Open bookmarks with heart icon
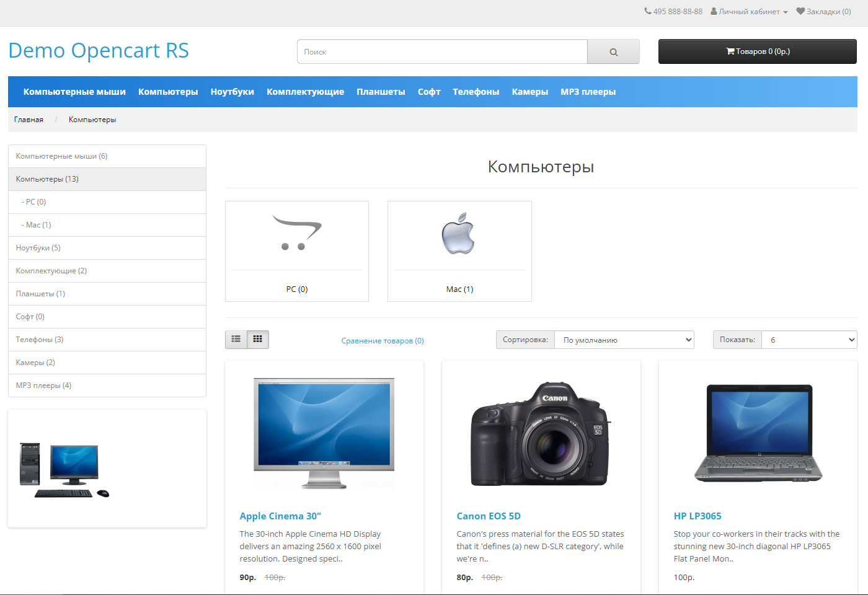 click(823, 11)
